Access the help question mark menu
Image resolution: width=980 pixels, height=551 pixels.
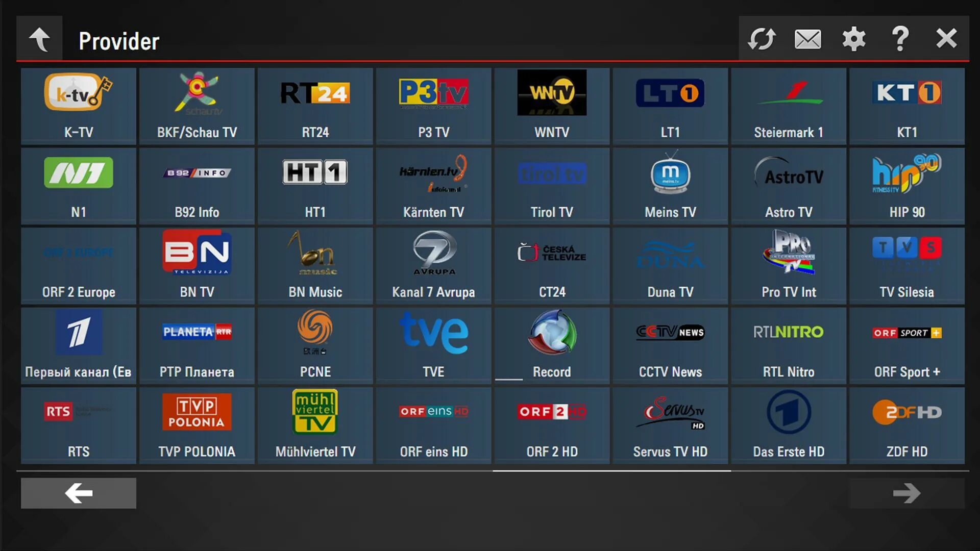tap(901, 38)
